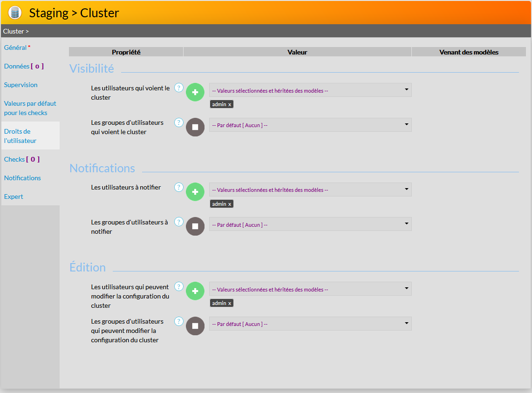Open the Supervision tab in sidebar
This screenshot has width=532, height=393.
(x=21, y=85)
